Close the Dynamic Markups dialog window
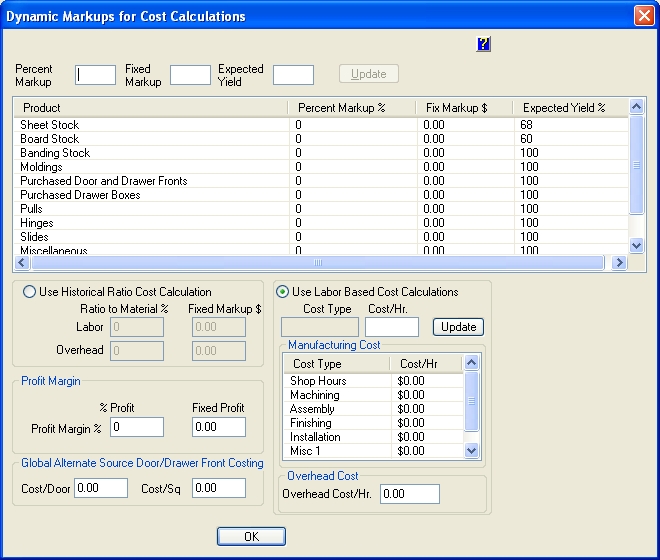The image size is (660, 560). click(x=643, y=16)
